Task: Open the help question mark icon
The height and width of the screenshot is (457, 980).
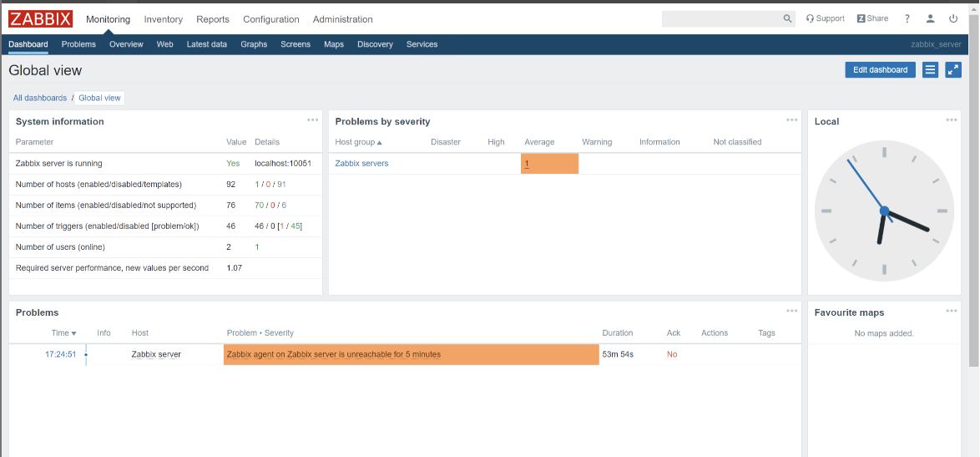Action: coord(907,18)
